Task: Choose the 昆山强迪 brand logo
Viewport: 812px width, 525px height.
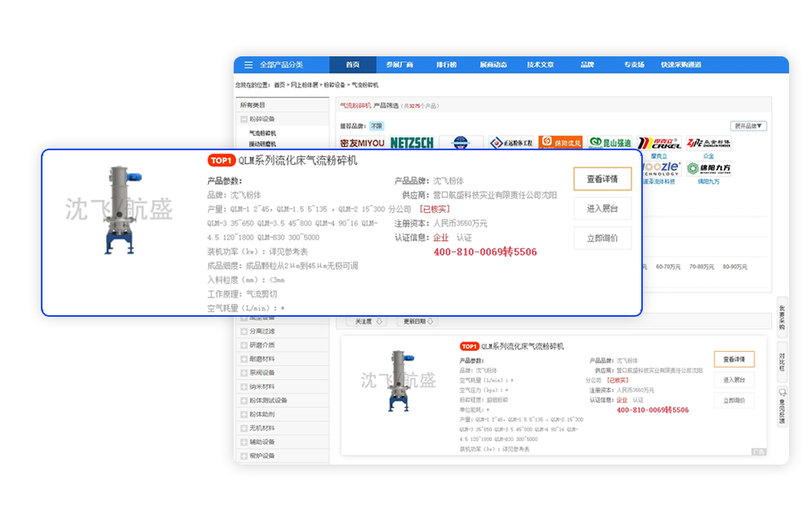Action: coord(609,142)
